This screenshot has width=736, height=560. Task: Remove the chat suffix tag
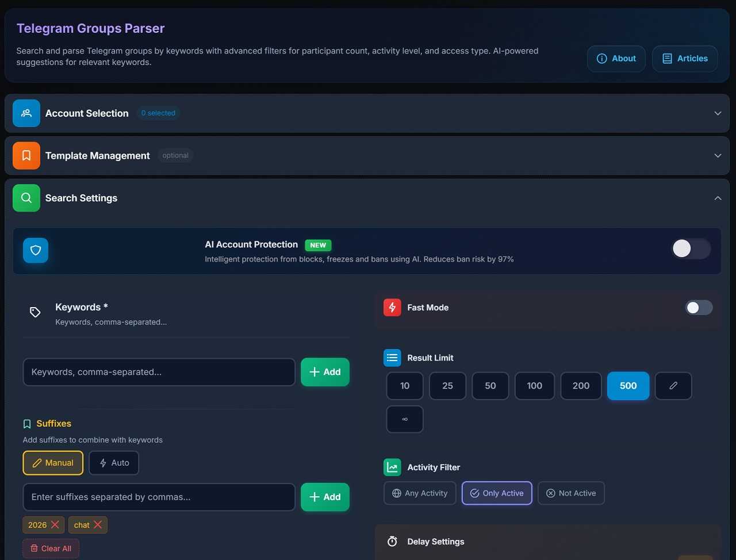(98, 525)
